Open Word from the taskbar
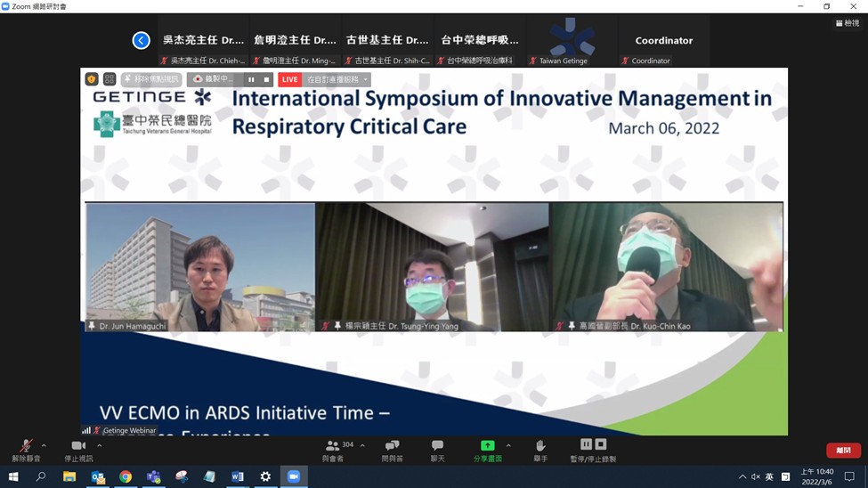This screenshot has width=868, height=488. point(238,476)
